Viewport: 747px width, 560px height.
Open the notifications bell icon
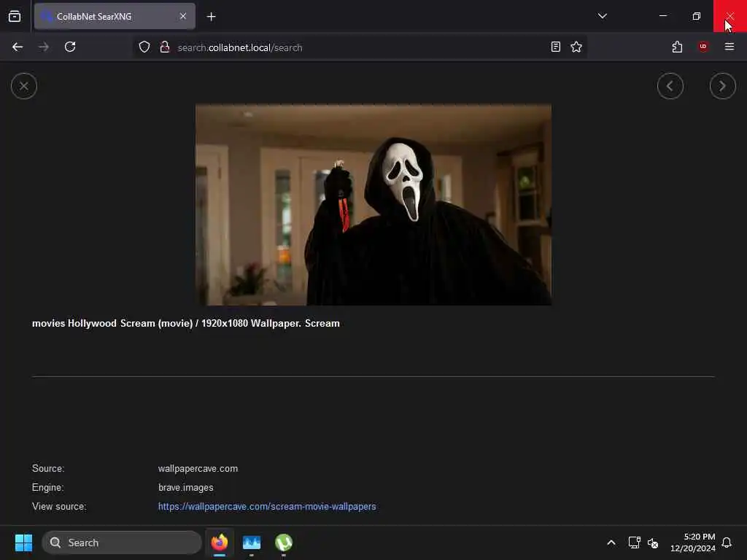pos(727,542)
